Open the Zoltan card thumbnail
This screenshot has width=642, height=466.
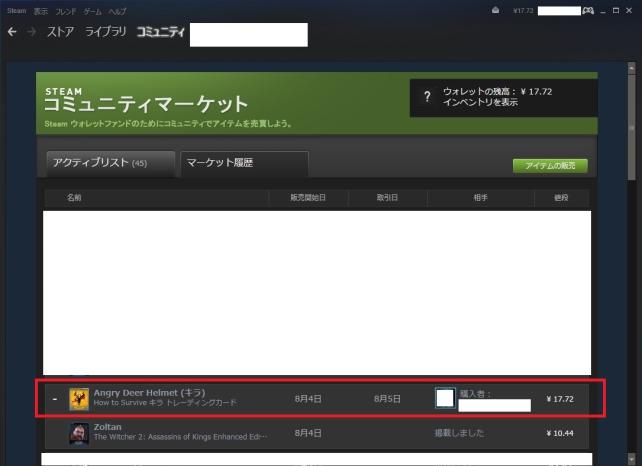pos(79,434)
